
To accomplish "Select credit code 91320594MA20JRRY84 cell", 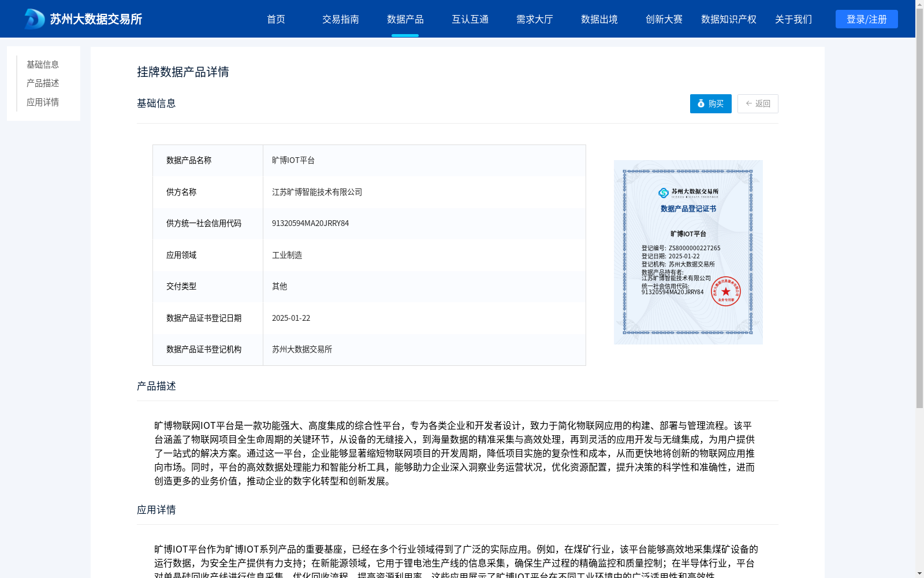I will point(424,224).
